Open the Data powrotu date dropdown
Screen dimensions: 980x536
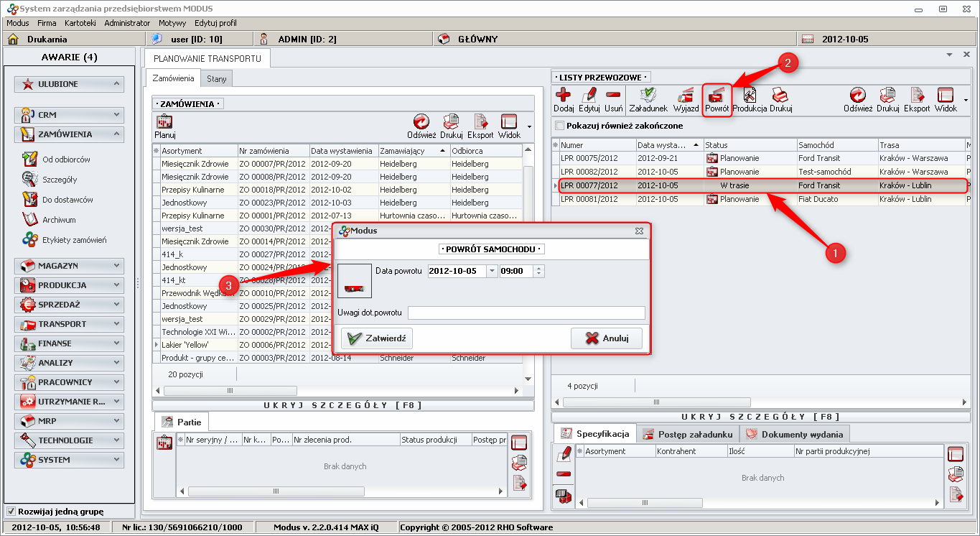(492, 271)
